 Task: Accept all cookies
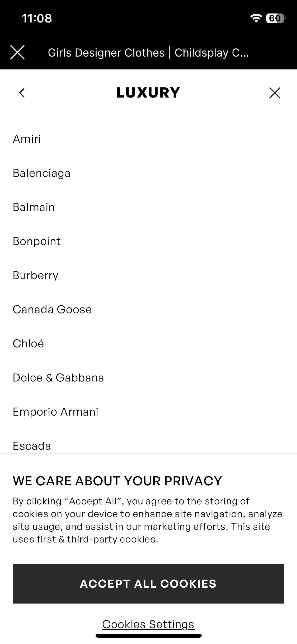tap(148, 584)
